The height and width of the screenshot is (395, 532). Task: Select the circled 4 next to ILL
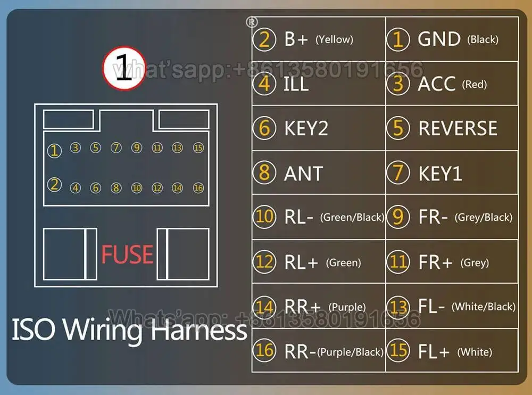point(264,84)
